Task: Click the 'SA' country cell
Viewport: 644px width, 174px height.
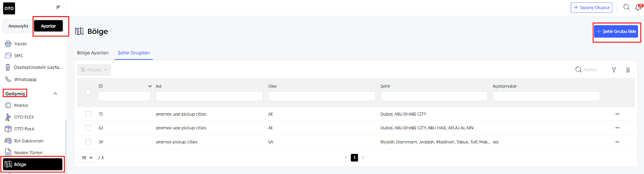Action: click(270, 142)
